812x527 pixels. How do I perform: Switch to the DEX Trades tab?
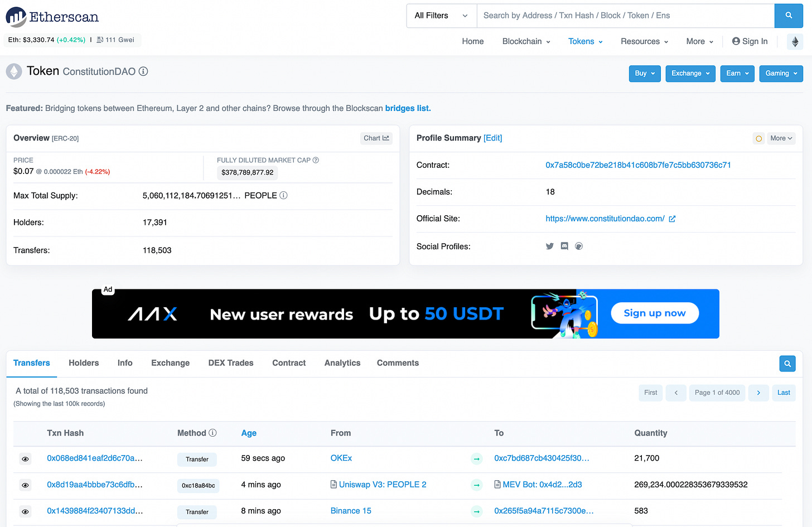231,363
